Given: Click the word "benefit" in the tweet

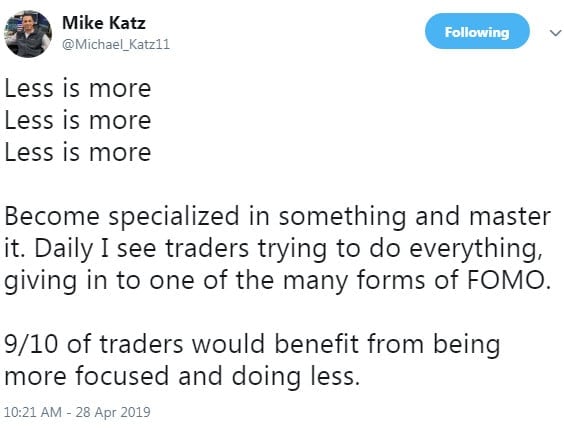Looking at the screenshot, I should (x=317, y=344).
